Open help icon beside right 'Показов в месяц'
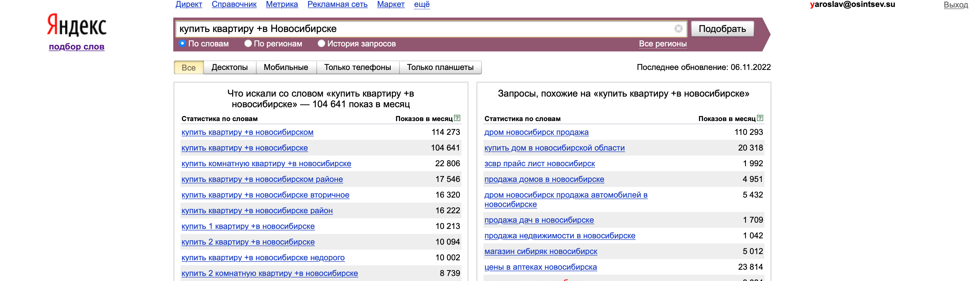This screenshot has height=281, width=980. click(x=760, y=118)
